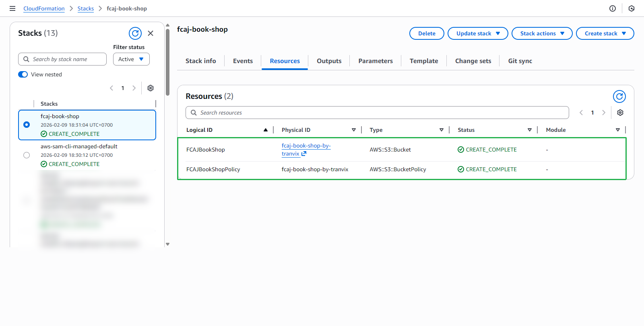Refresh the Stacks list
This screenshot has height=326, width=644.
135,33
